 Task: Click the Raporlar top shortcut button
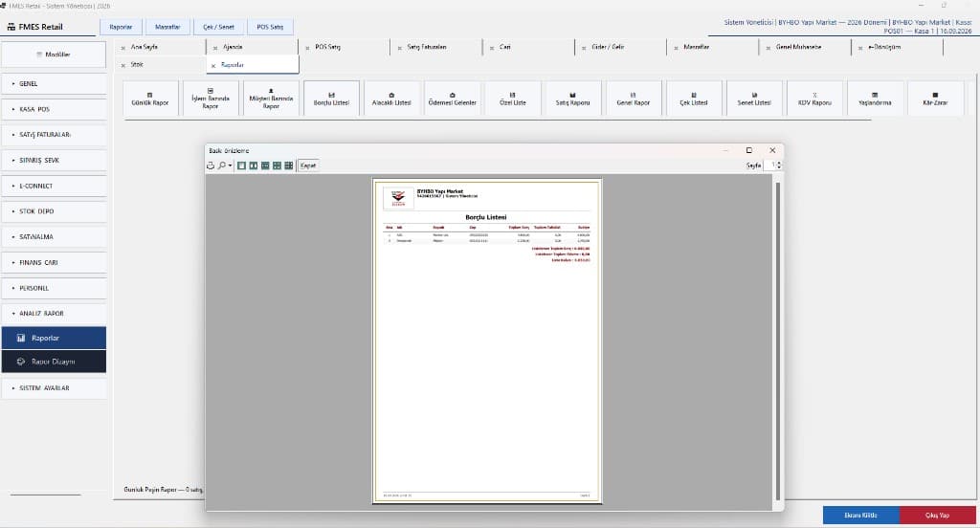[x=122, y=27]
